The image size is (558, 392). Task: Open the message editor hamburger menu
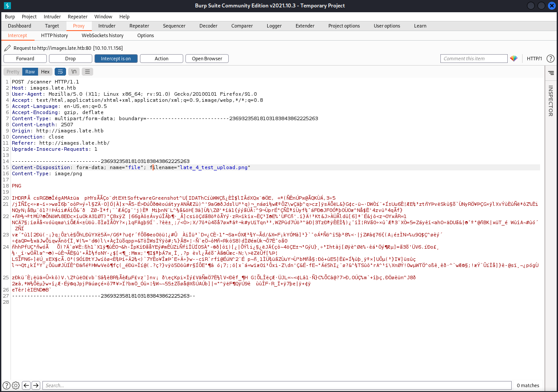click(x=87, y=72)
